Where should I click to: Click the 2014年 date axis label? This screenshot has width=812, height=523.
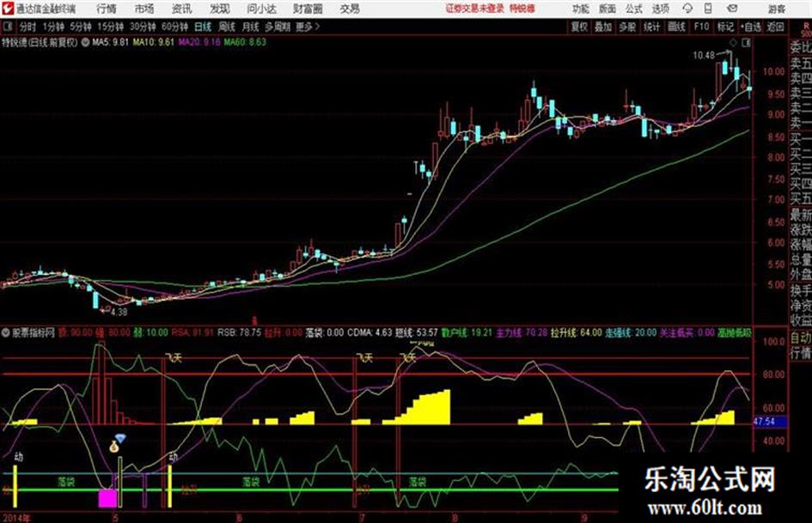click(16, 517)
